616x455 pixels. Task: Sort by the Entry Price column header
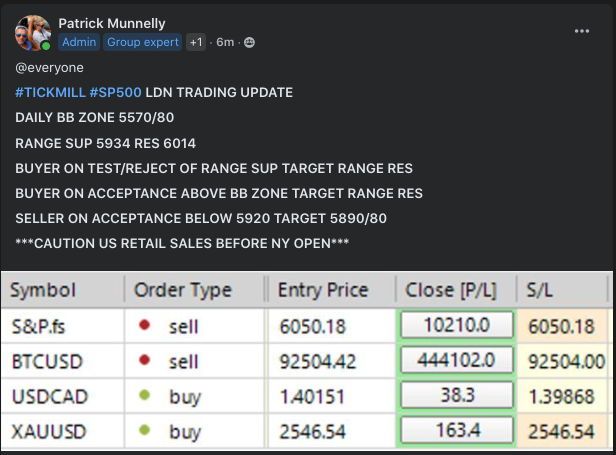[x=331, y=290]
